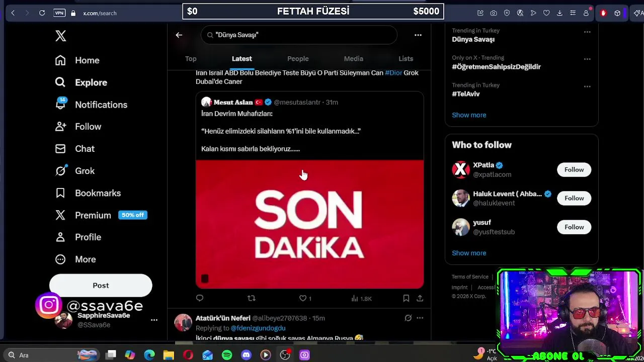Open browser downloads icon

click(559, 13)
